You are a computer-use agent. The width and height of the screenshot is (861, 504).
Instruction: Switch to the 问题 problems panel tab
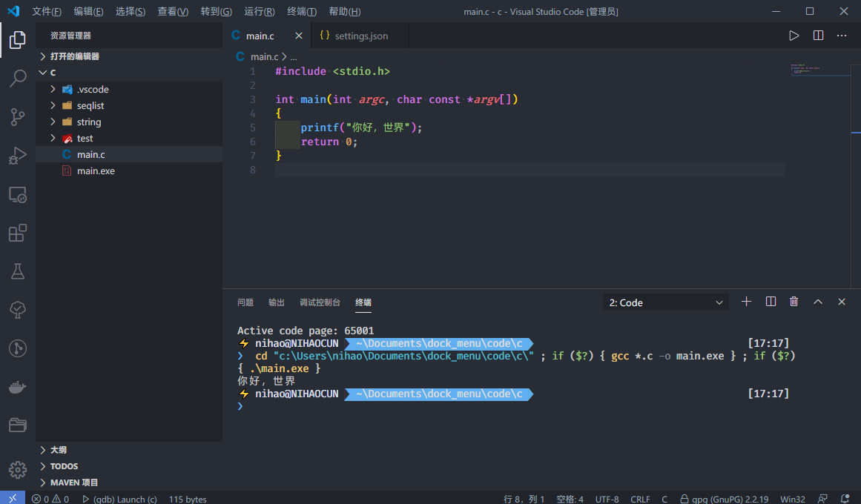pyautogui.click(x=245, y=302)
